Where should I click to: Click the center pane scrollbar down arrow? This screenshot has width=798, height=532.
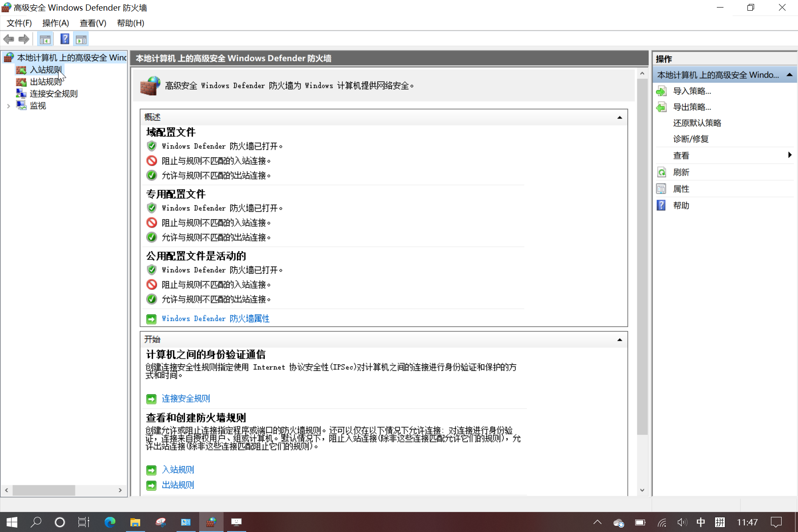coord(642,490)
